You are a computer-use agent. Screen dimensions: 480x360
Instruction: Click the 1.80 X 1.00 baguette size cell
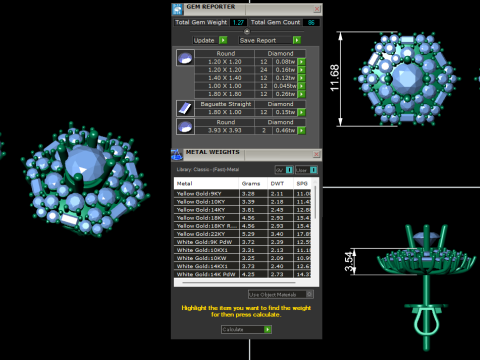pyautogui.click(x=225, y=112)
